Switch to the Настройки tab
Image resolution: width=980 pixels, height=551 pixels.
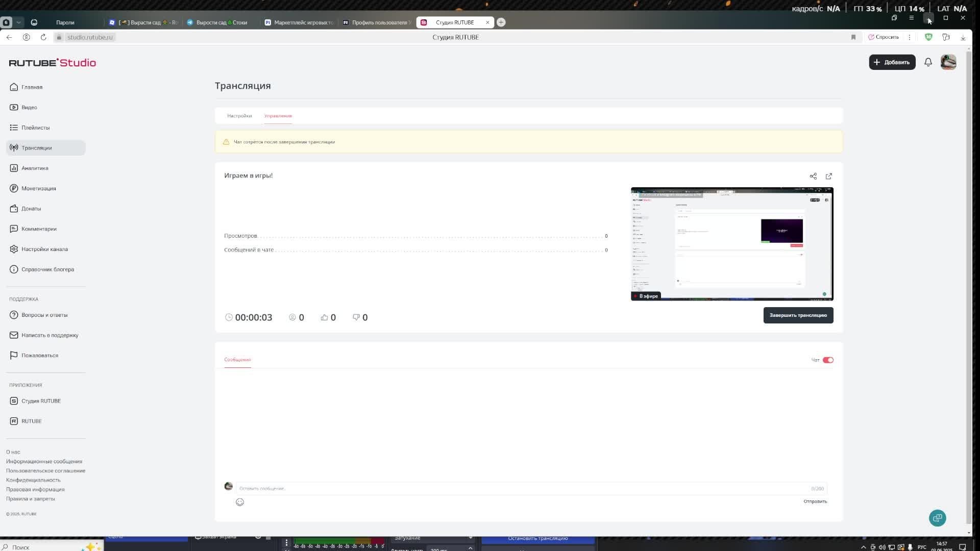[239, 116]
